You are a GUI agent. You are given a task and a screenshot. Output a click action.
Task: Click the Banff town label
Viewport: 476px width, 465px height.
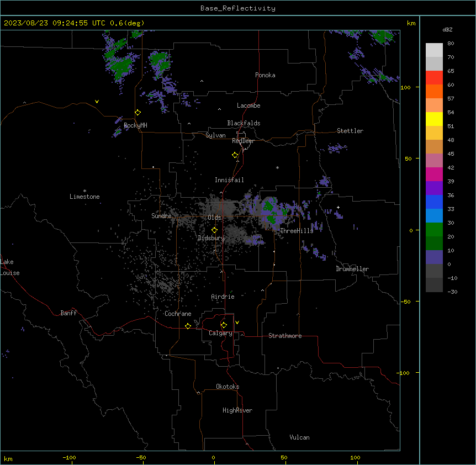68,313
